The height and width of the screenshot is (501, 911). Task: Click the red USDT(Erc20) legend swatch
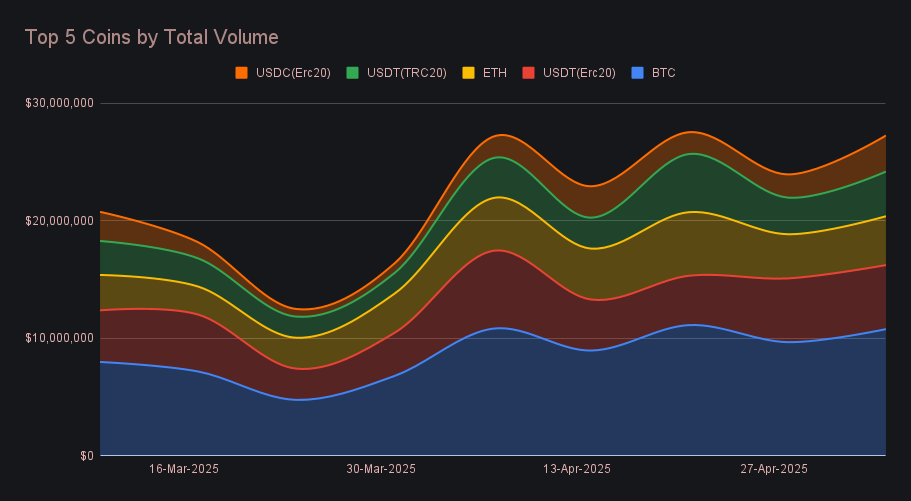(526, 73)
